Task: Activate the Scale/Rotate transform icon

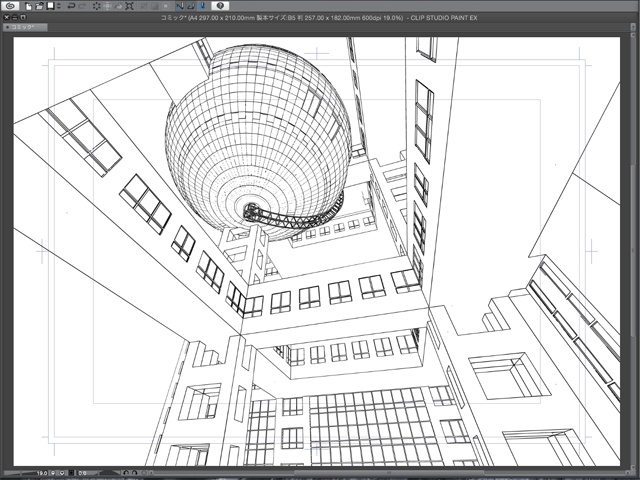Action: 130,6
